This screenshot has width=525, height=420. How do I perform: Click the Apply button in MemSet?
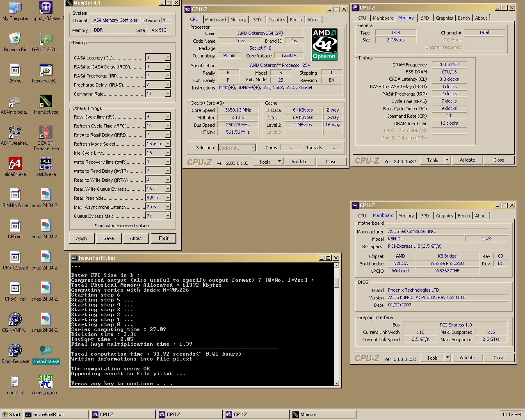(82, 238)
